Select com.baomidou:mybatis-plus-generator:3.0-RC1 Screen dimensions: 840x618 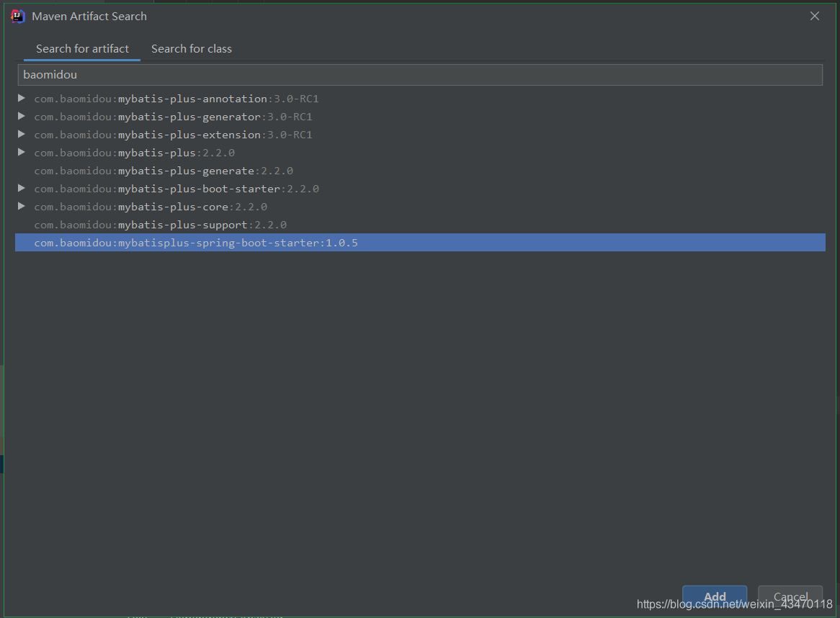[x=173, y=117]
